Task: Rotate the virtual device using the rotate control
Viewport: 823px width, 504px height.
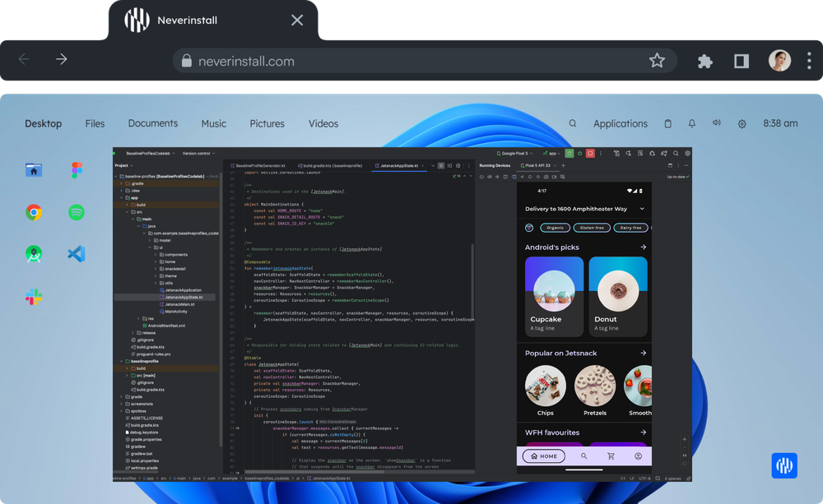Action: point(506,177)
